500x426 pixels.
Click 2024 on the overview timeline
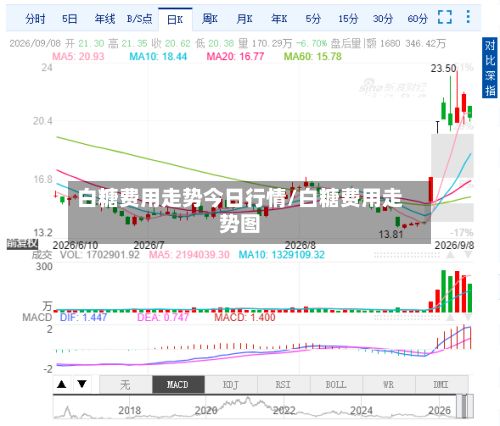pyautogui.click(x=362, y=410)
